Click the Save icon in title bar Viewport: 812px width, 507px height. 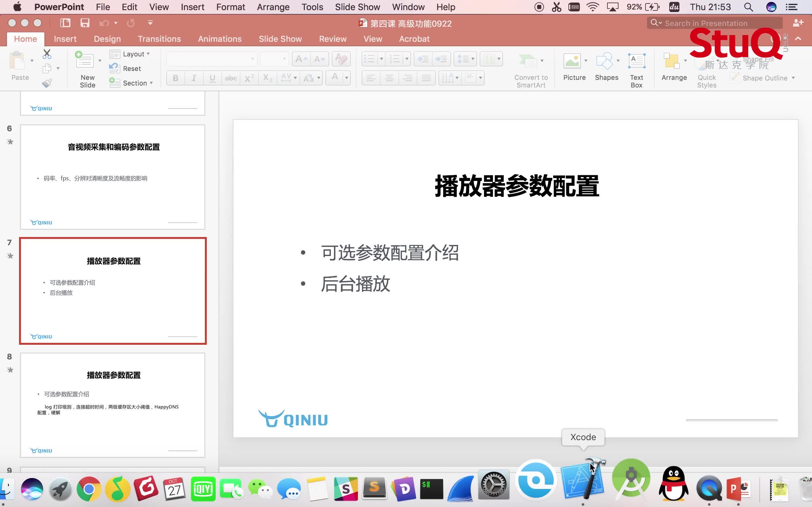click(x=85, y=23)
